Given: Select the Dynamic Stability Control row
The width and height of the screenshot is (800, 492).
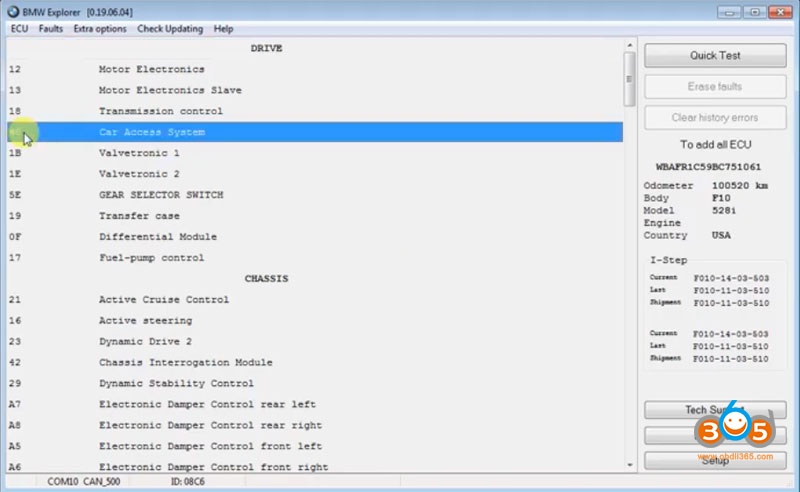Looking at the screenshot, I should 315,383.
